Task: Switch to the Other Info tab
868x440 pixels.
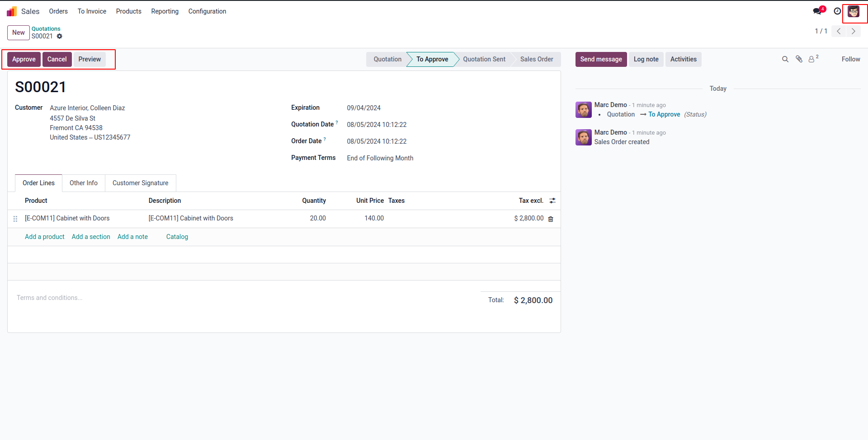Action: (84, 183)
